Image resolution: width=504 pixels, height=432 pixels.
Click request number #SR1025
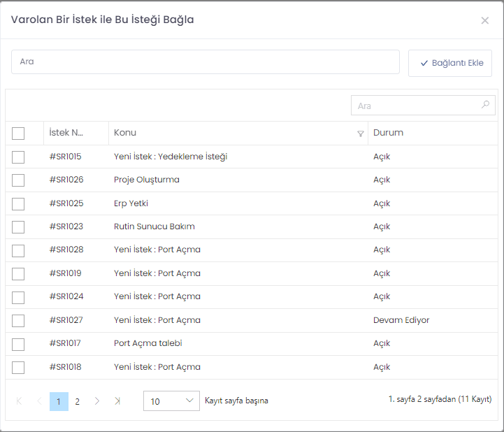(66, 203)
